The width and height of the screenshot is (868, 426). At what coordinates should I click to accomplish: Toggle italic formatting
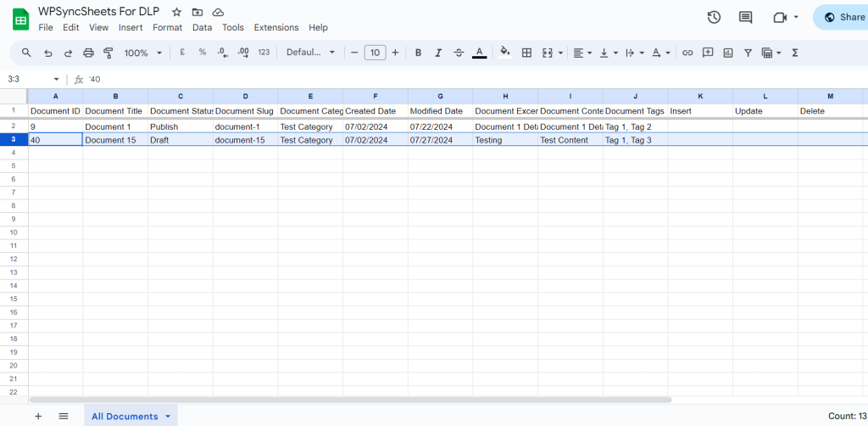pos(438,53)
